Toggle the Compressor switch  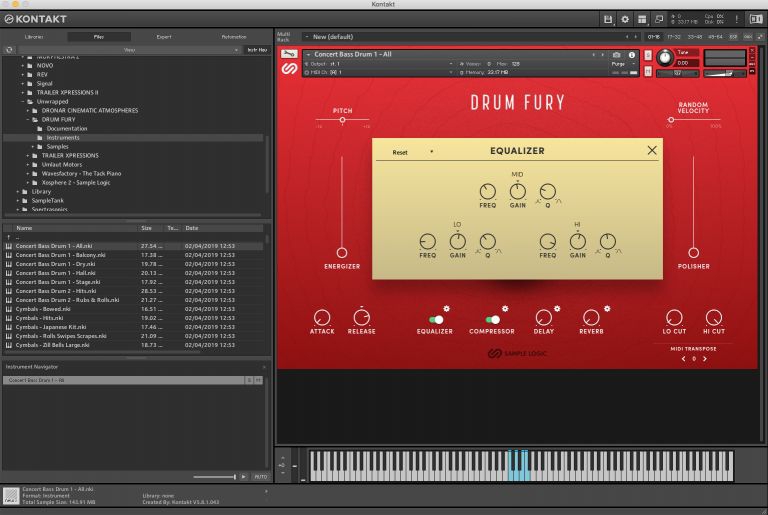(493, 319)
